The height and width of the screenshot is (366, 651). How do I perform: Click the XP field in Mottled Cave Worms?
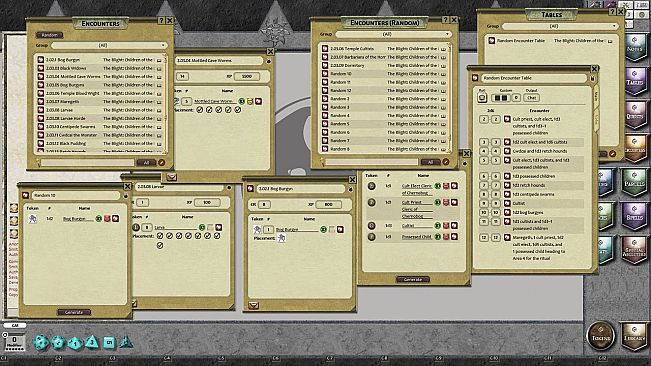click(247, 76)
